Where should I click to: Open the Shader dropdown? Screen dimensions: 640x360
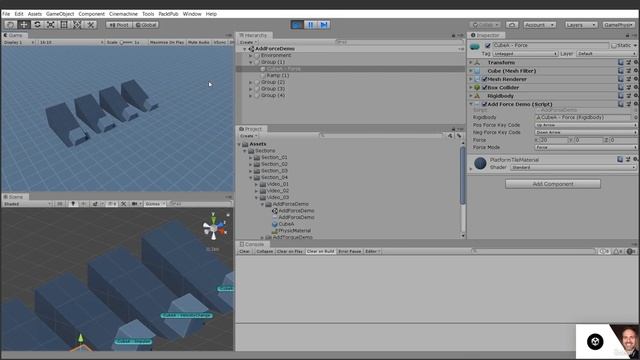coord(573,167)
